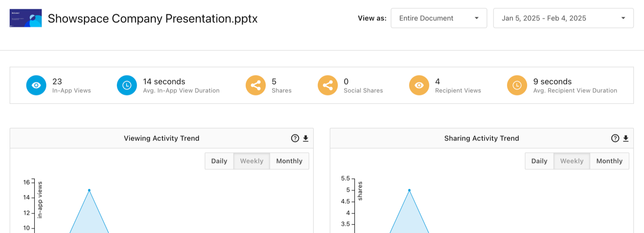Switch Sharing Activity Trend to Daily
Image resolution: width=644 pixels, height=233 pixels.
pyautogui.click(x=539, y=161)
